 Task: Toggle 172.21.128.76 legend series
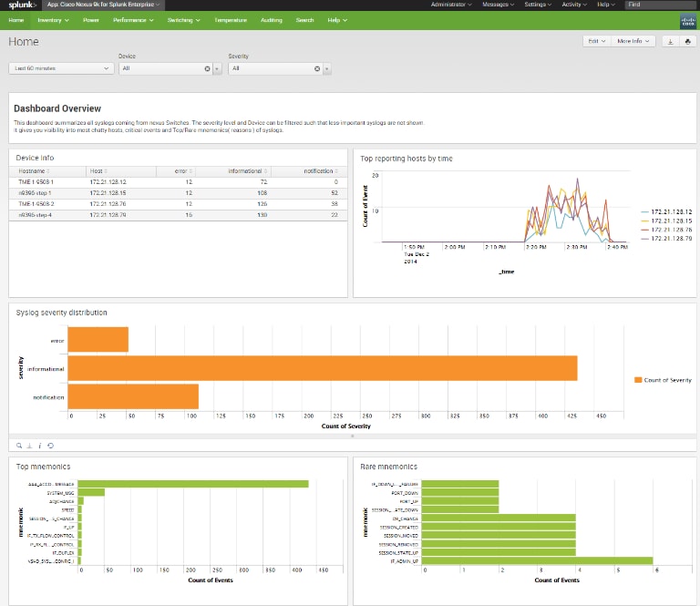[x=666, y=230]
